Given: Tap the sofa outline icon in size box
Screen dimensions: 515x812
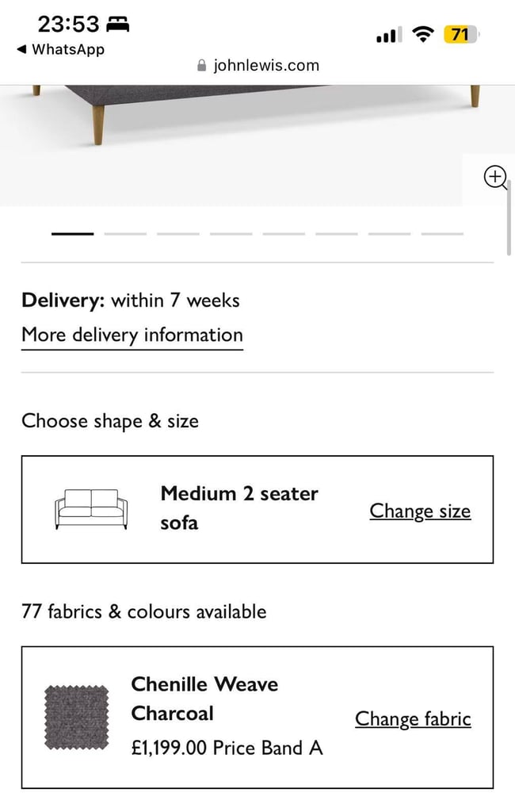Looking at the screenshot, I should pos(91,508).
